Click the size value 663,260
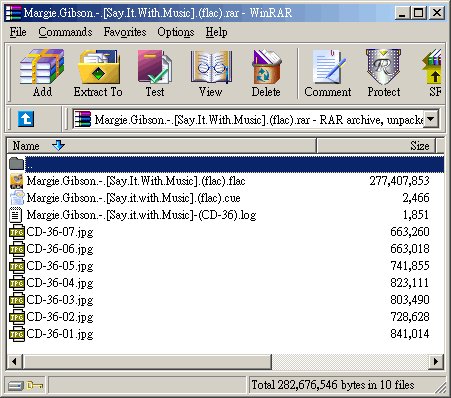 coord(410,232)
